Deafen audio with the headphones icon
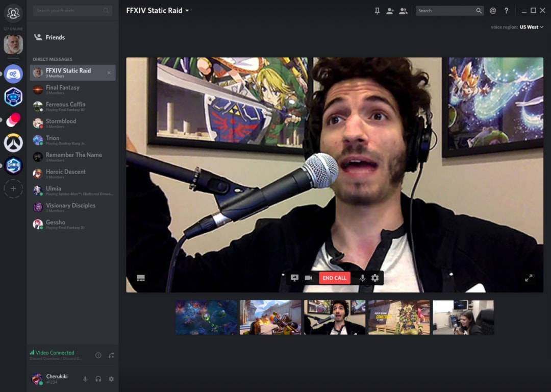This screenshot has width=551, height=392. click(98, 379)
